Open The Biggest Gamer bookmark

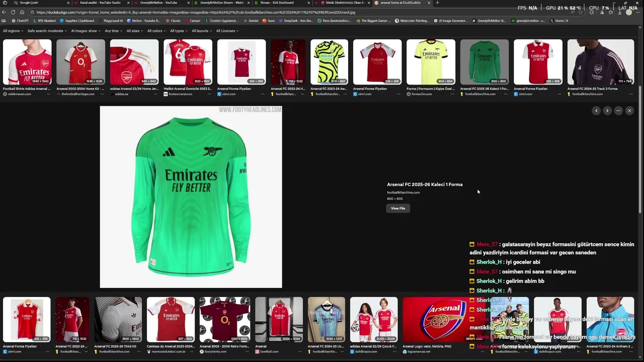click(373, 21)
